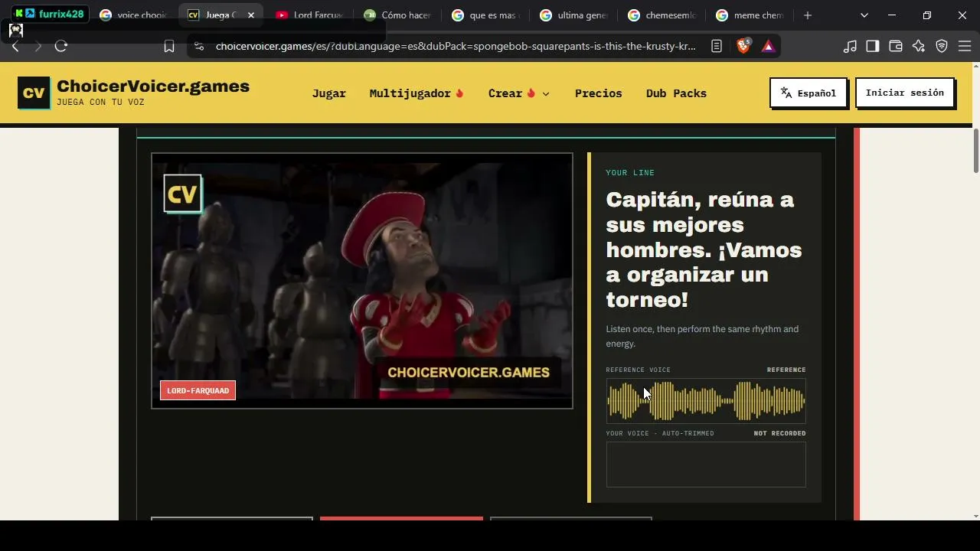Switch to the 'Cómo hacer' tab
This screenshot has height=551, width=980.
[398, 15]
